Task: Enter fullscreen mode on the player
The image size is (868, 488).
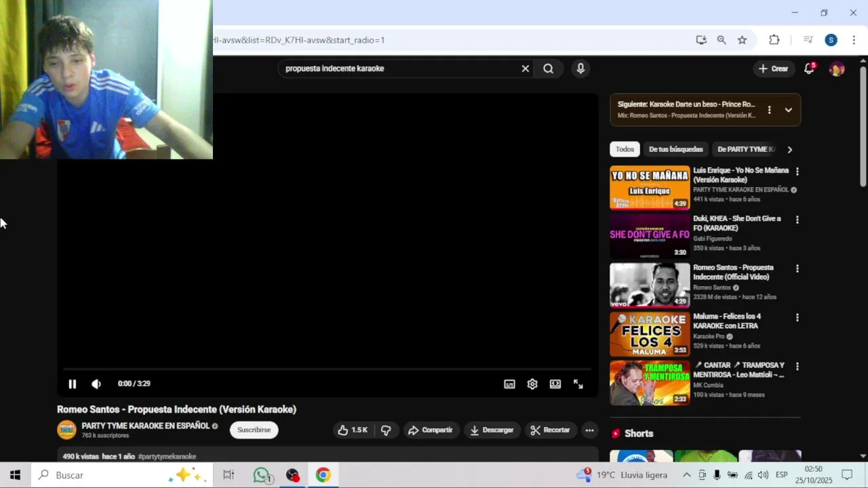Action: click(578, 384)
